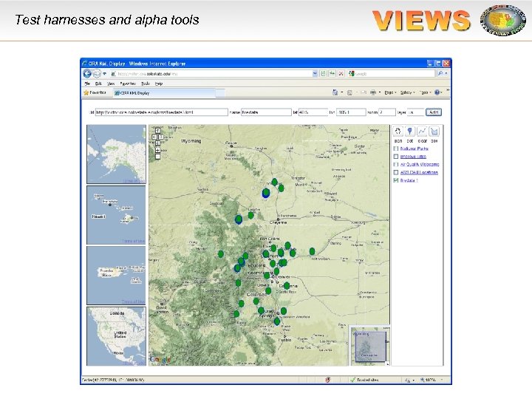Click the url input field
The width and height of the screenshot is (532, 399).
tap(162, 112)
